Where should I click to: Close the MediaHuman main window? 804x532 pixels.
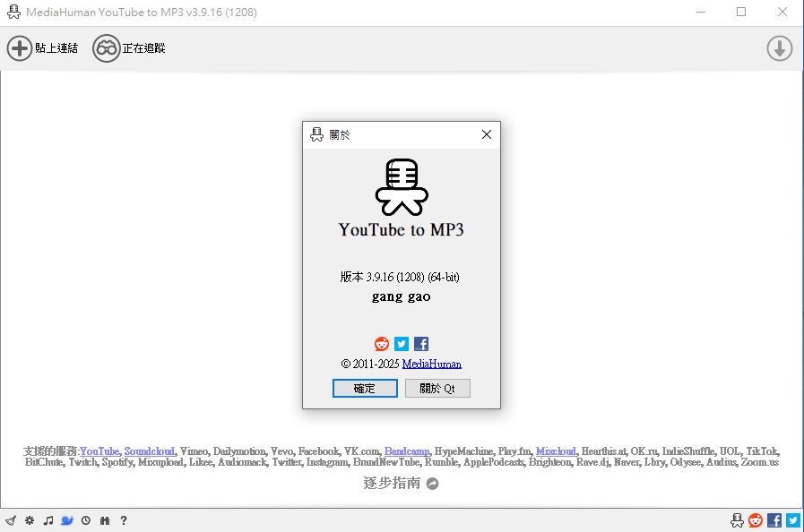[782, 12]
